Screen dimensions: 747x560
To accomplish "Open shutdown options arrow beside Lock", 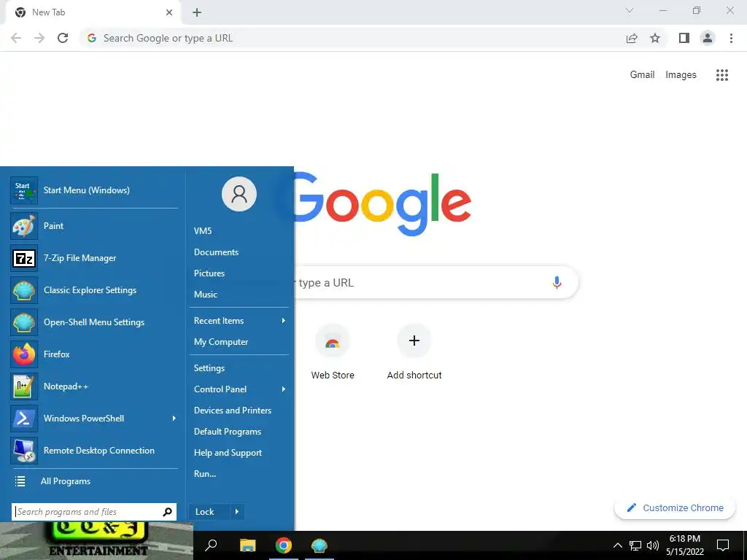I will coord(237,512).
